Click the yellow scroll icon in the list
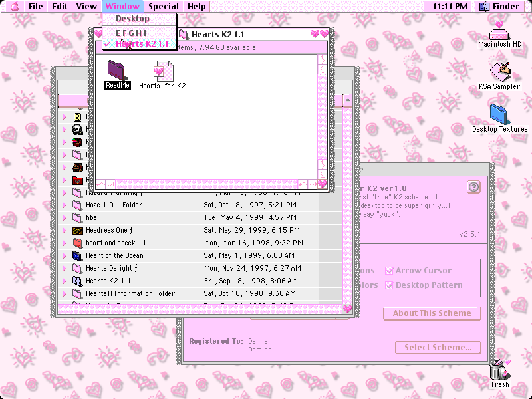 (77, 117)
